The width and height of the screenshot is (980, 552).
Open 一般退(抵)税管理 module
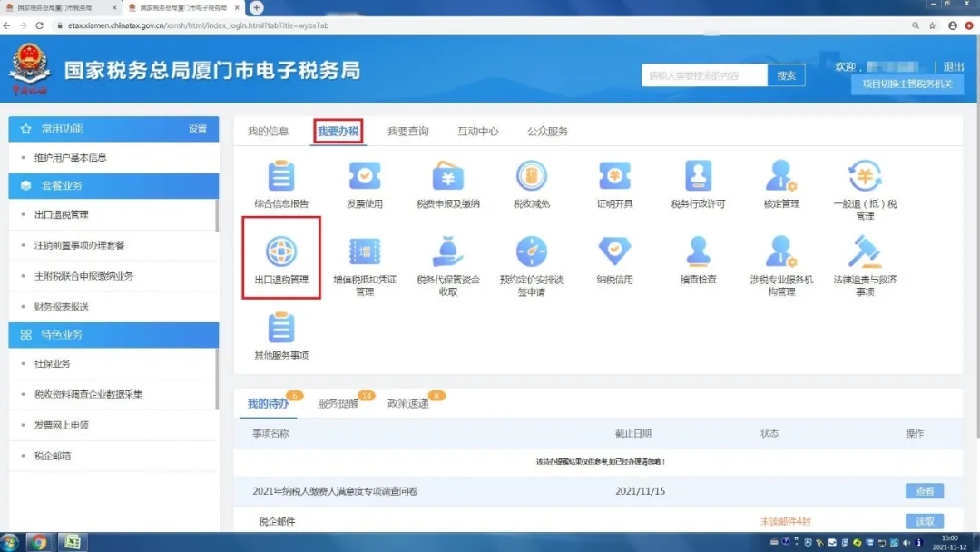864,183
